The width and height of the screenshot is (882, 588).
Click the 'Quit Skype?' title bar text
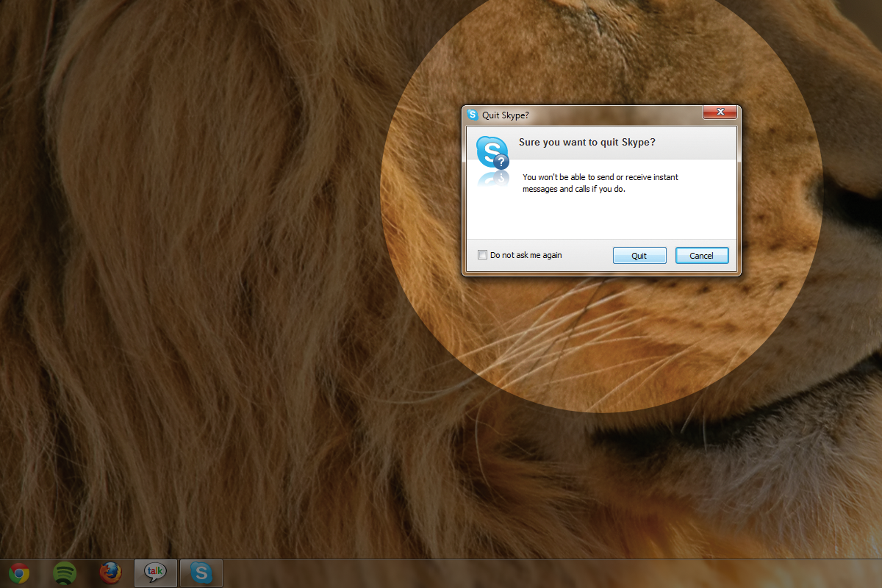(x=506, y=115)
